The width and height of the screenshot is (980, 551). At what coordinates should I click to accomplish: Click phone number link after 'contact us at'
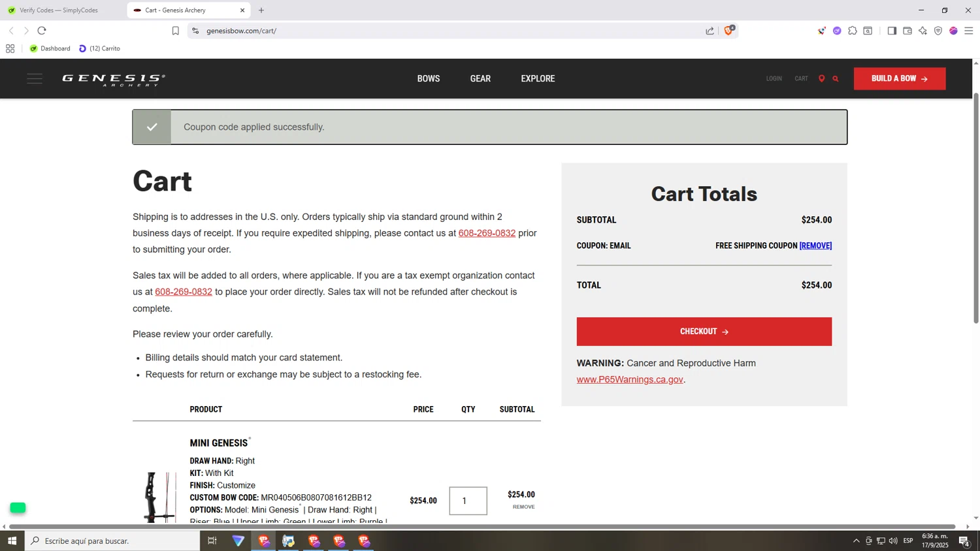pos(487,233)
